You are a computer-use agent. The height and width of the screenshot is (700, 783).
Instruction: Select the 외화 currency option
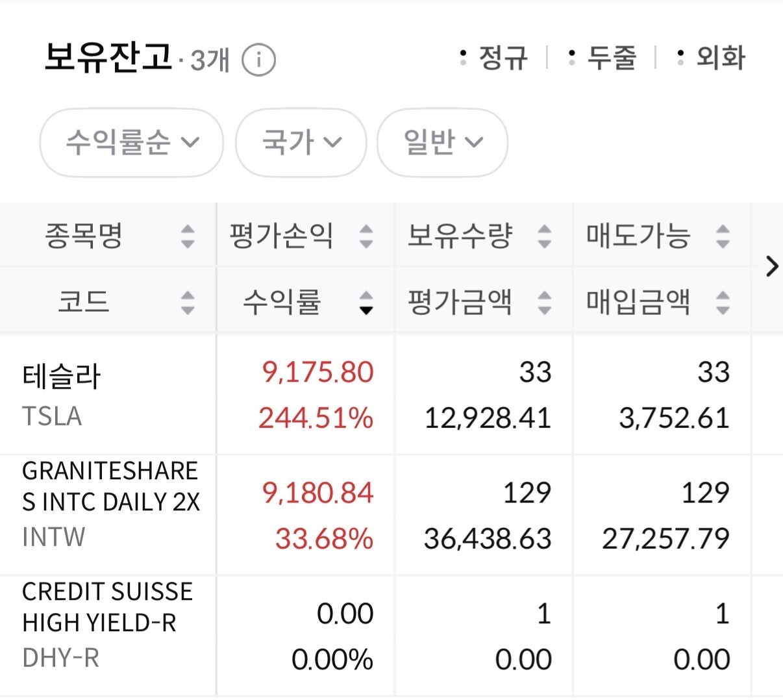(x=711, y=58)
